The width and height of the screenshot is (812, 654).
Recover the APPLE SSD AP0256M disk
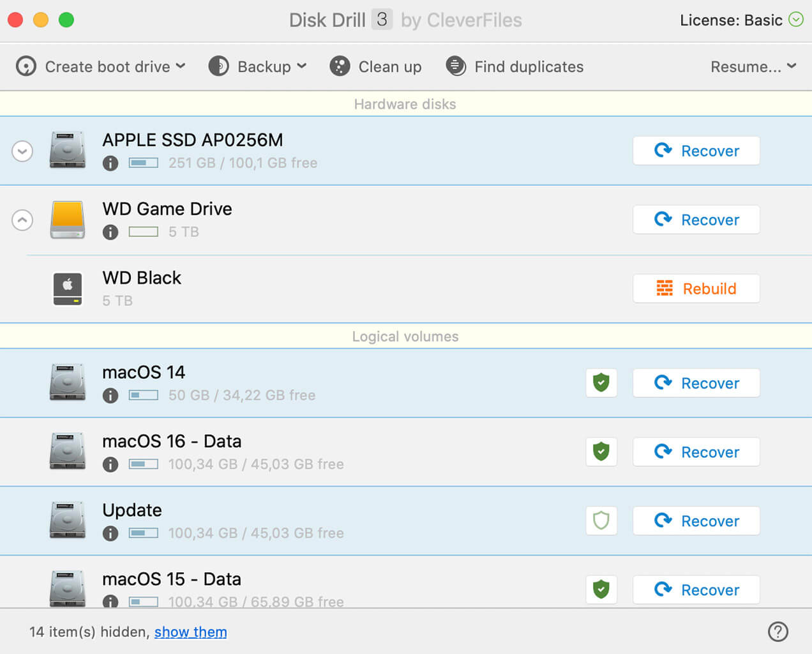[x=696, y=151]
